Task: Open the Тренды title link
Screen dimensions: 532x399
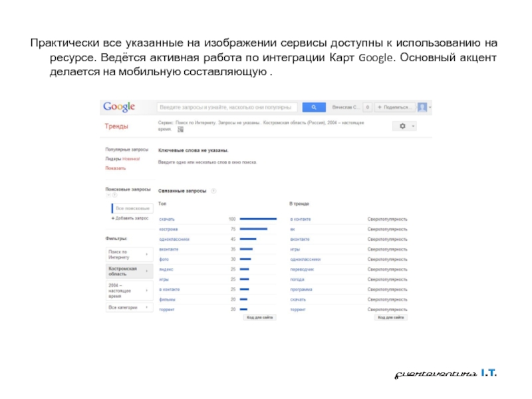Action: (x=116, y=126)
